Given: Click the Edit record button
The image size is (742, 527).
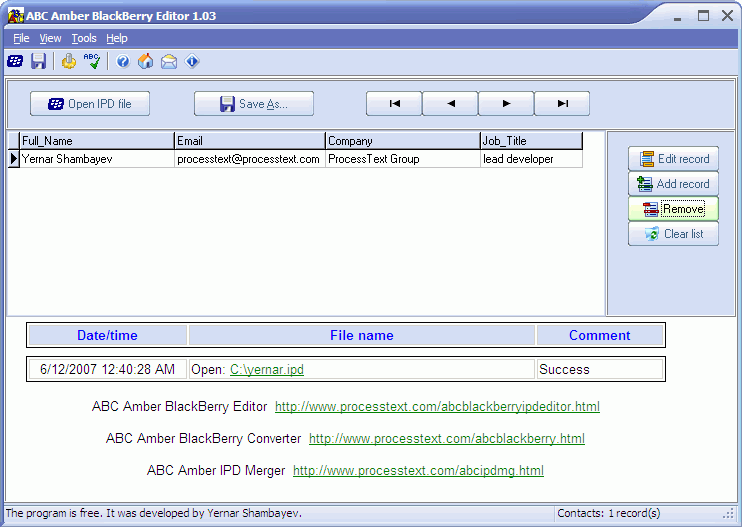Looking at the screenshot, I should (673, 158).
